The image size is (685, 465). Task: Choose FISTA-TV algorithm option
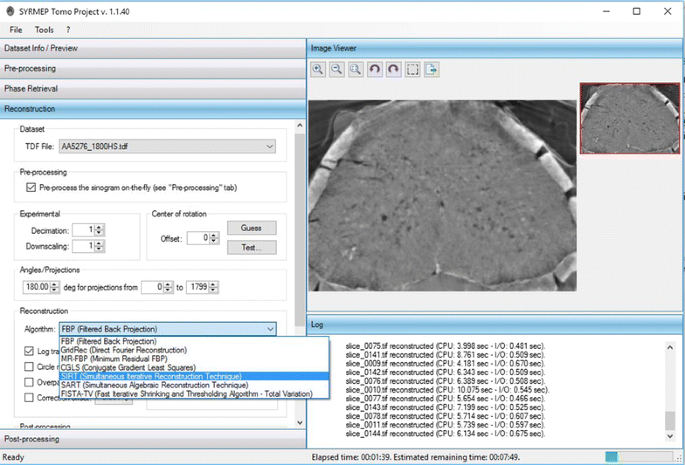(x=186, y=394)
